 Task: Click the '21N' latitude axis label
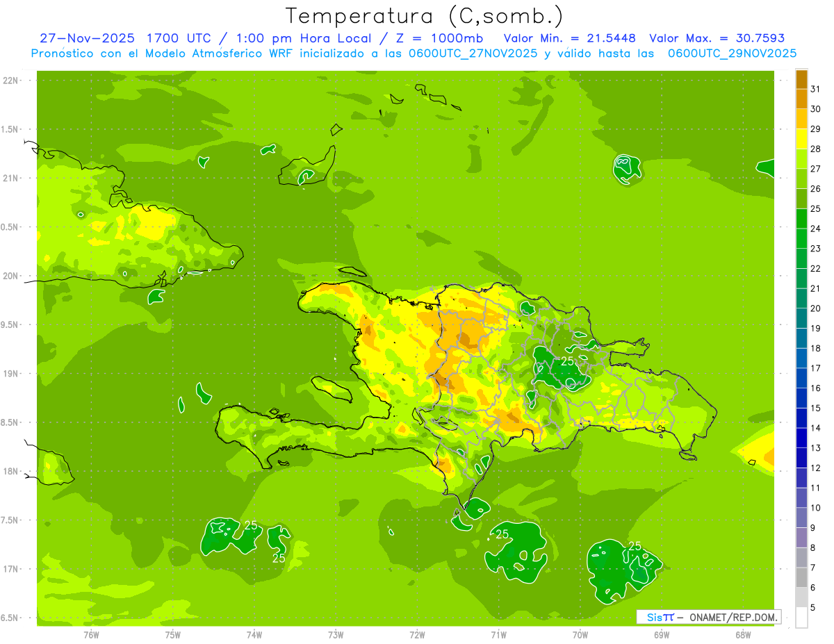[x=11, y=178]
